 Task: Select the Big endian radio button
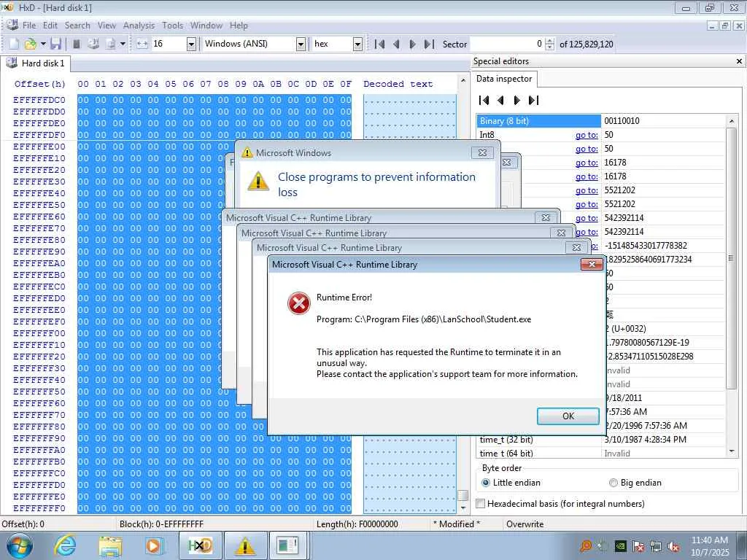613,483
